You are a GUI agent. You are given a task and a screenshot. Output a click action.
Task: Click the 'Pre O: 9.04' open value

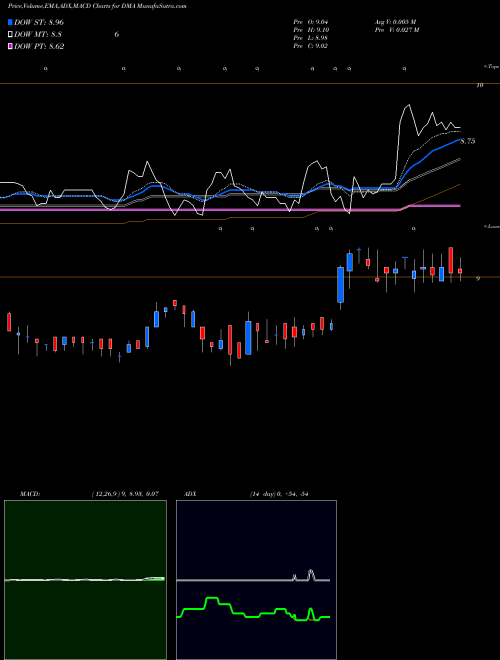(x=311, y=22)
